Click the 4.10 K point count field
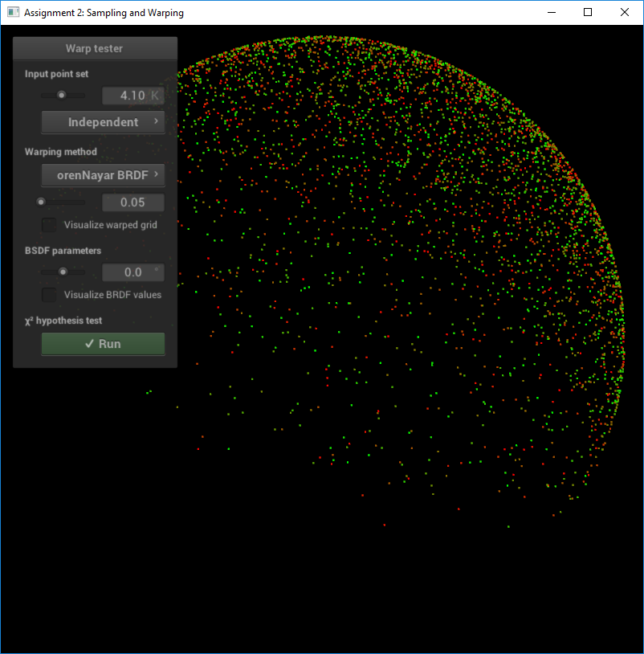This screenshot has width=644, height=654. point(133,96)
